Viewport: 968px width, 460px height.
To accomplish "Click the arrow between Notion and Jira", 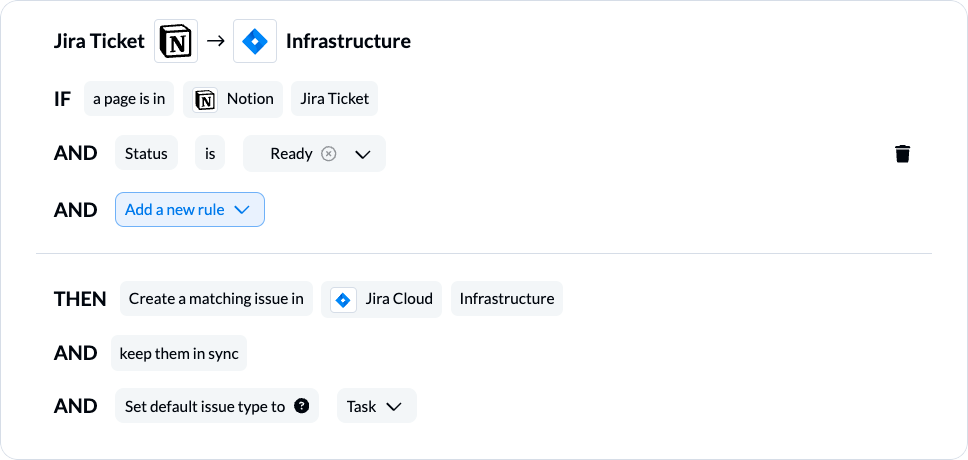I will pos(215,41).
